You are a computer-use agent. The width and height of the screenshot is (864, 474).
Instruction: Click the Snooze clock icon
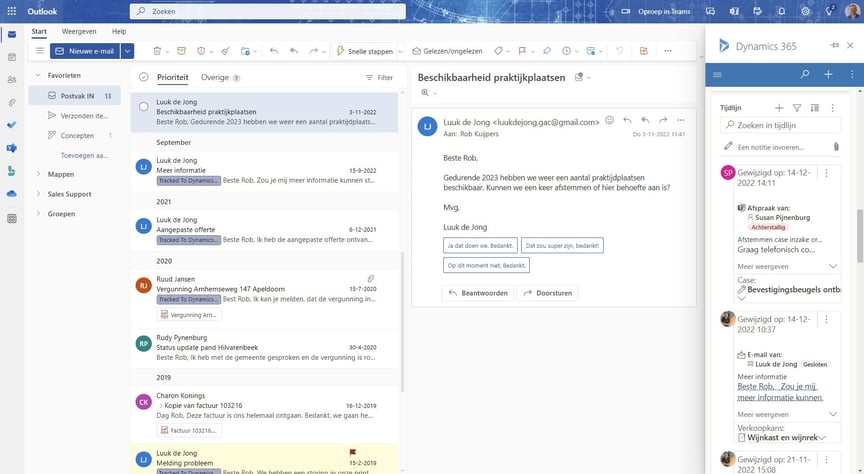566,51
